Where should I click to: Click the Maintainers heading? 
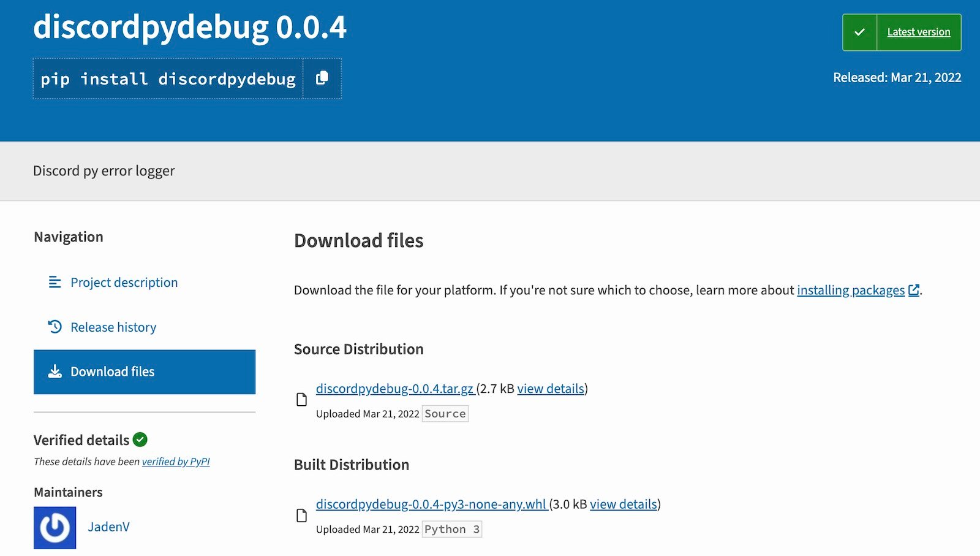coord(68,492)
